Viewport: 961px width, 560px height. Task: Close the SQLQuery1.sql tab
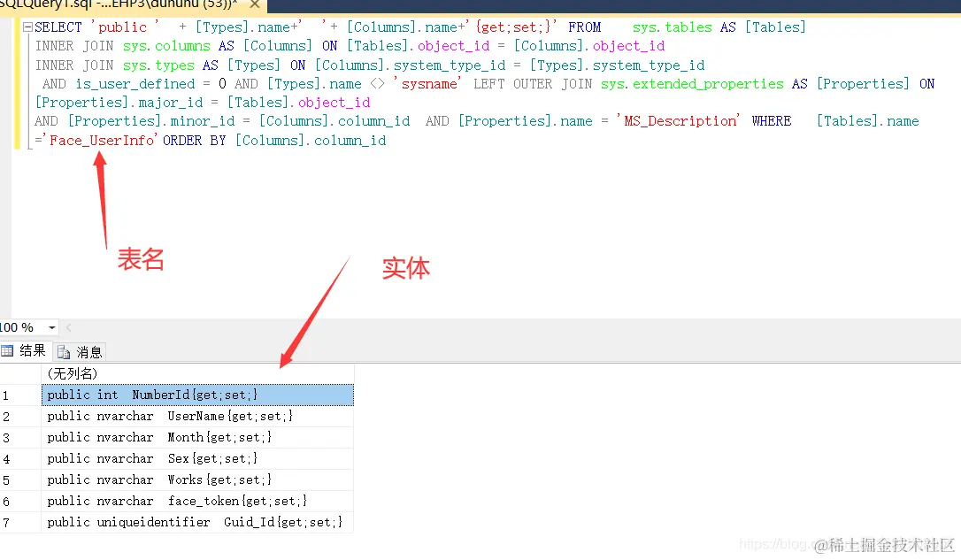[x=255, y=4]
